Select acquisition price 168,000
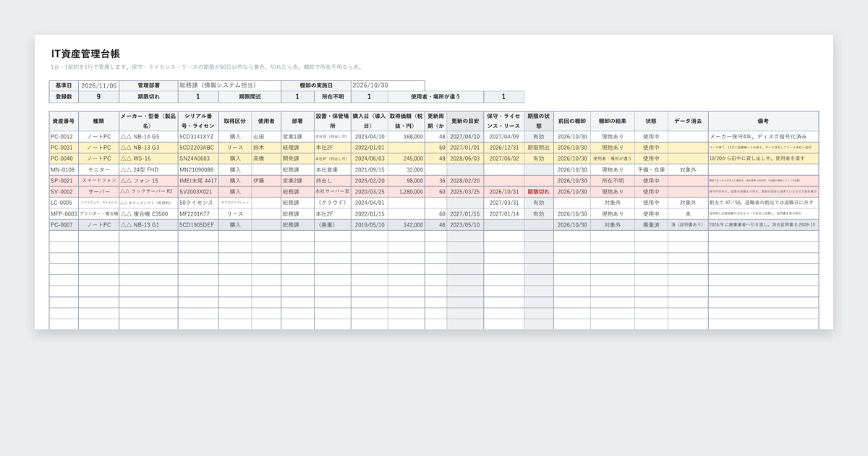The width and height of the screenshot is (868, 456). tap(407, 136)
